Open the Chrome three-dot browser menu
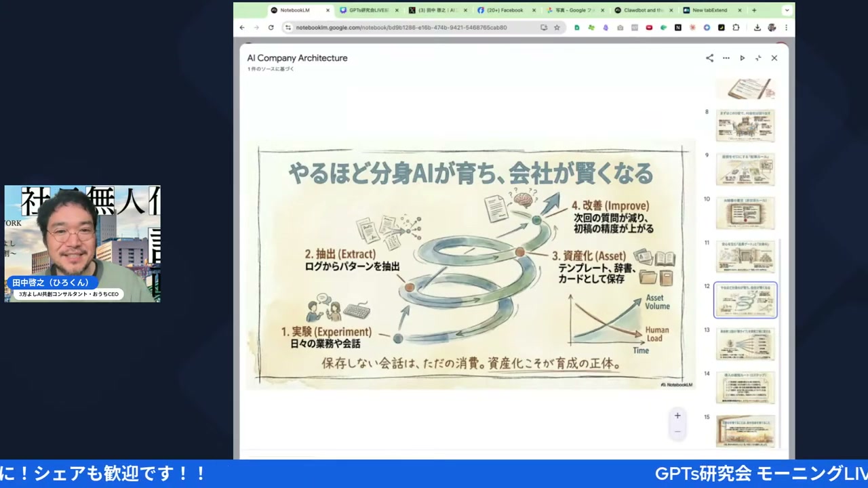Viewport: 868px width, 488px height. click(786, 27)
